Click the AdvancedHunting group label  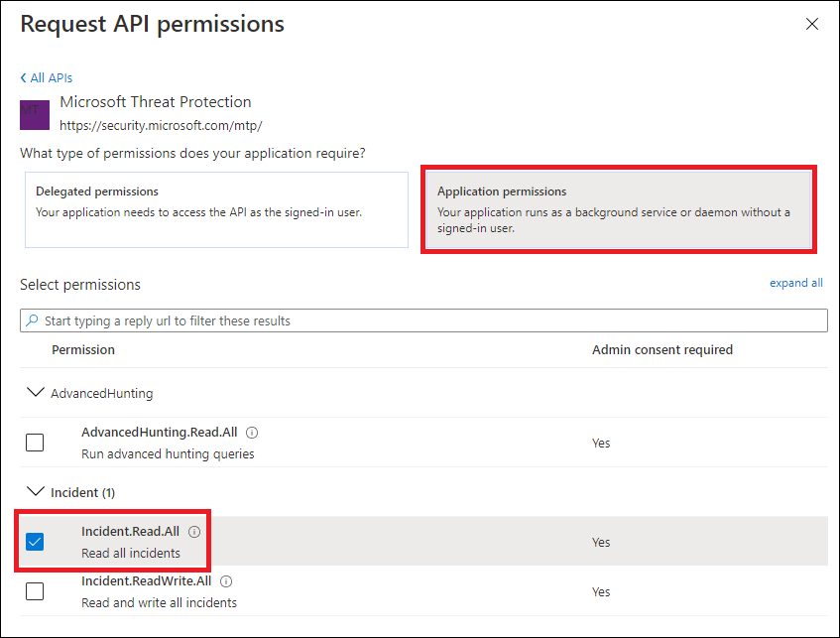pyautogui.click(x=102, y=394)
